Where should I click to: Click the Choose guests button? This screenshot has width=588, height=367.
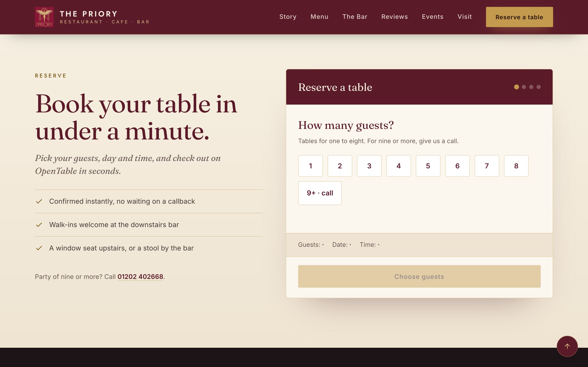tap(419, 276)
